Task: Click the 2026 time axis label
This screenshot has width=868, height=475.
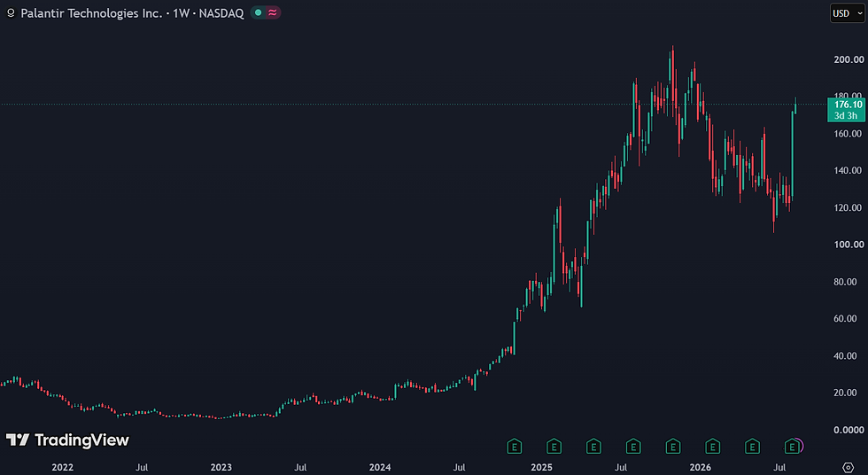Action: (x=701, y=467)
